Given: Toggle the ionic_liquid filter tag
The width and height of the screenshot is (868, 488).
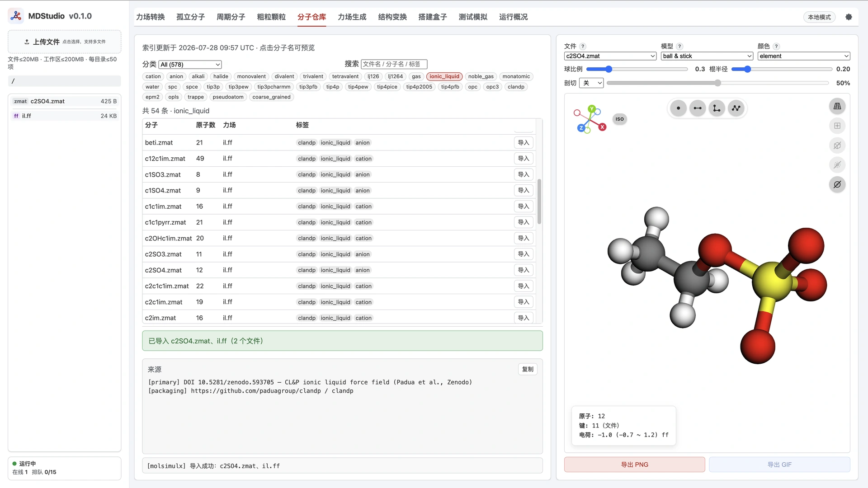Looking at the screenshot, I should coord(444,76).
